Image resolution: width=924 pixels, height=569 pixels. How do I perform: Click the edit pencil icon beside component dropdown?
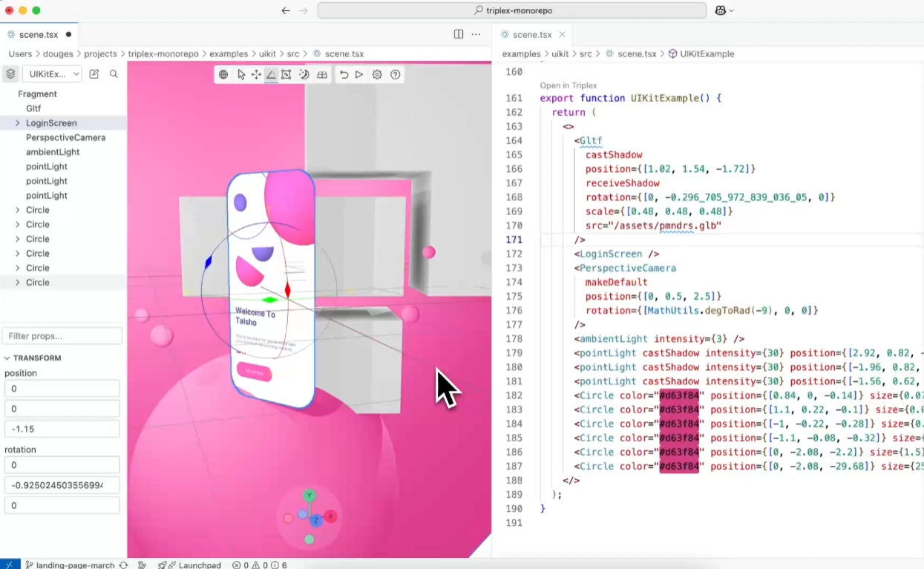click(94, 73)
